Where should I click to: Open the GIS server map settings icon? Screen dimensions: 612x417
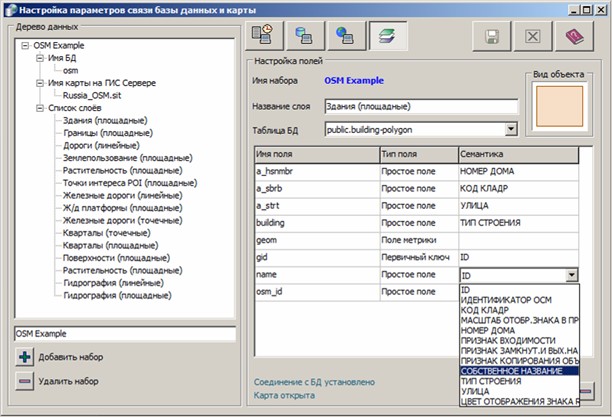click(x=343, y=36)
